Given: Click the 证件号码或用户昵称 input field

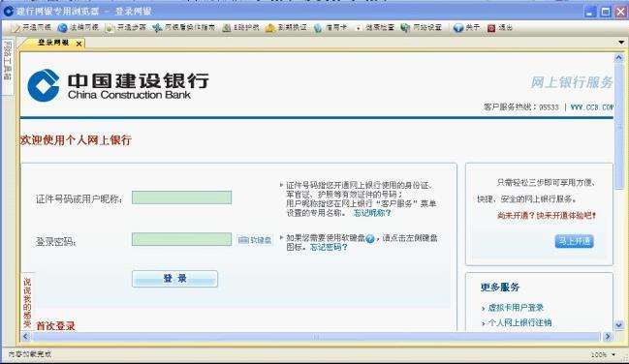Looking at the screenshot, I should point(181,197).
